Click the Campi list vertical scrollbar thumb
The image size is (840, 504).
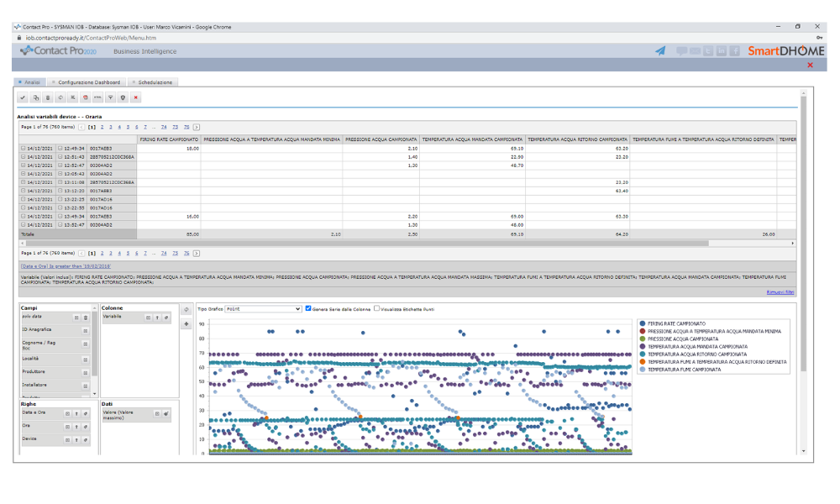(95, 343)
